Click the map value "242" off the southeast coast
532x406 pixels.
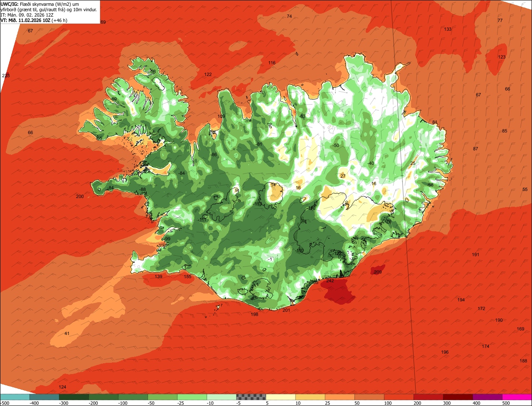[330, 281]
